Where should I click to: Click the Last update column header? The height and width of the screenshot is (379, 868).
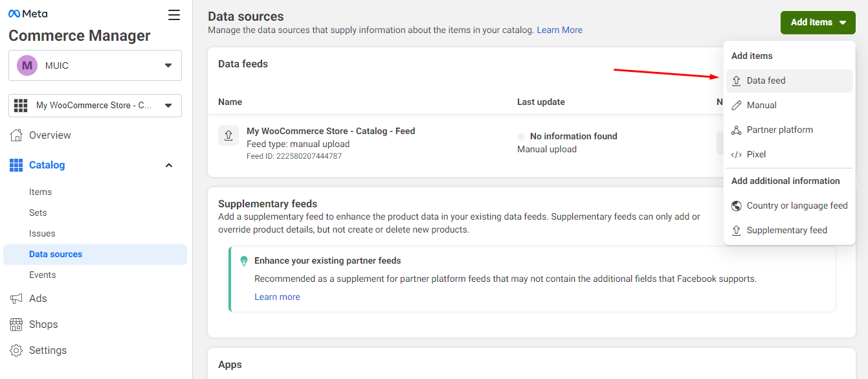click(540, 102)
